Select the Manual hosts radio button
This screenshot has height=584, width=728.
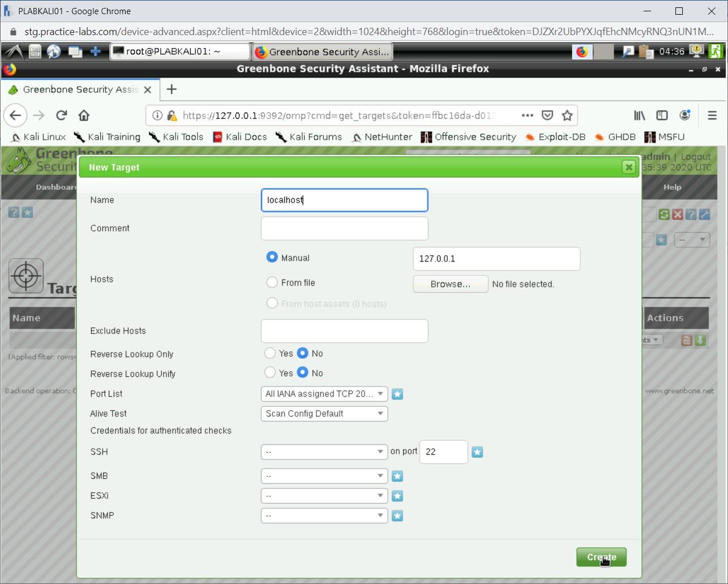pos(272,257)
